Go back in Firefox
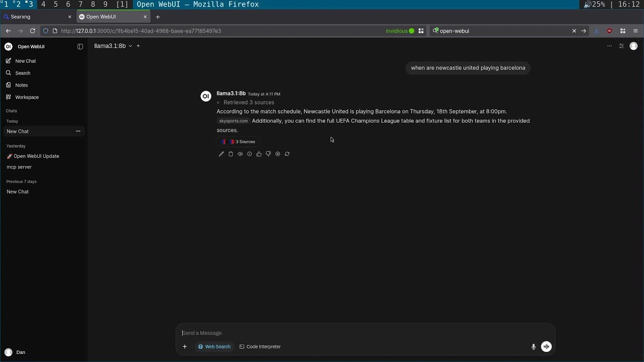The height and width of the screenshot is (362, 644). pyautogui.click(x=8, y=31)
